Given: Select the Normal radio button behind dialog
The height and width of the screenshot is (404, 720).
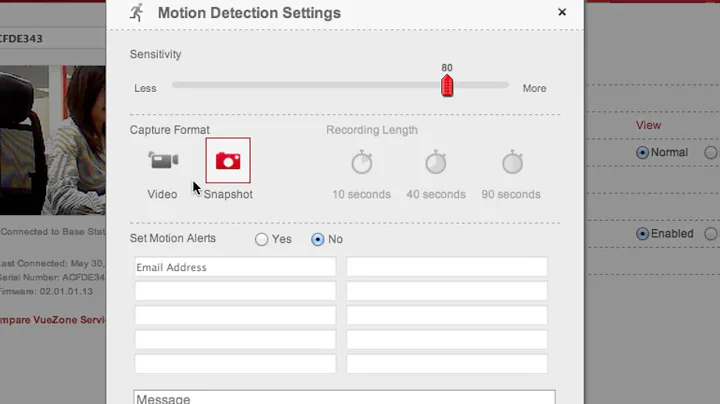Looking at the screenshot, I should [x=642, y=152].
